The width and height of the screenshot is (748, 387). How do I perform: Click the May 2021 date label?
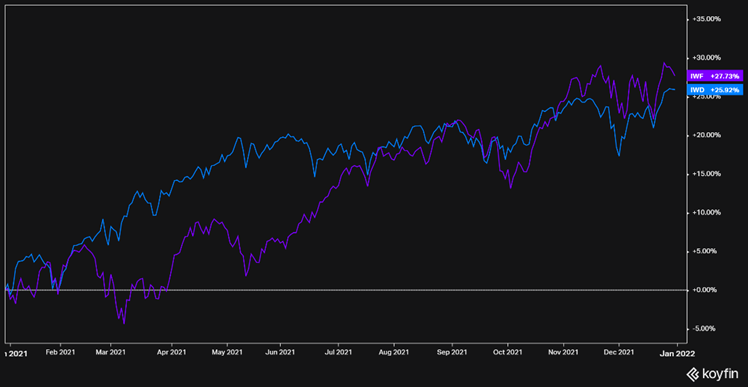[227, 353]
